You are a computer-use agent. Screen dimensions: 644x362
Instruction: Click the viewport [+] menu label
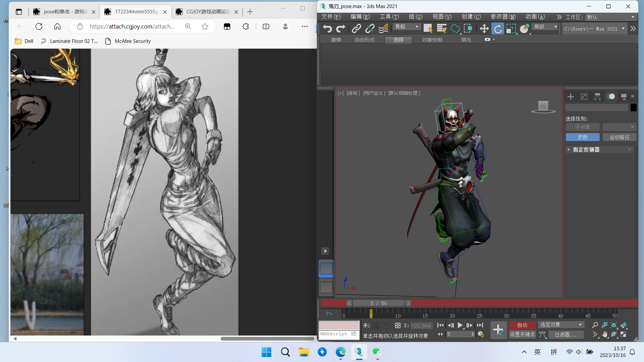point(340,93)
